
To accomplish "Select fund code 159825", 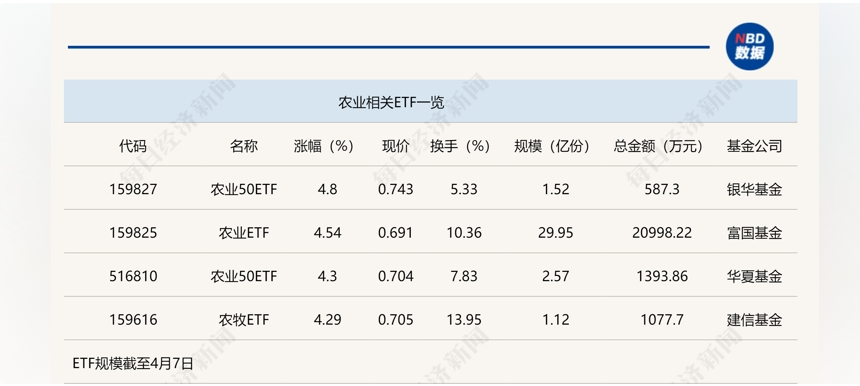I will [x=133, y=232].
